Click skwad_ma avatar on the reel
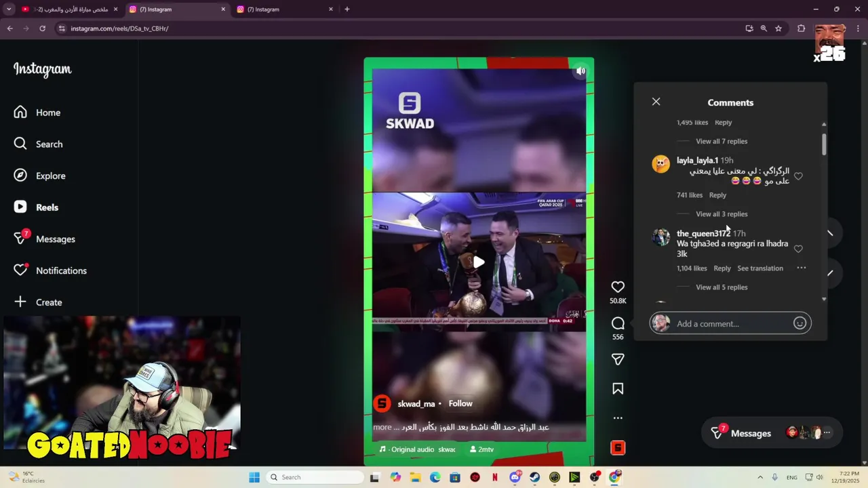Image resolution: width=868 pixels, height=488 pixels. tap(382, 404)
